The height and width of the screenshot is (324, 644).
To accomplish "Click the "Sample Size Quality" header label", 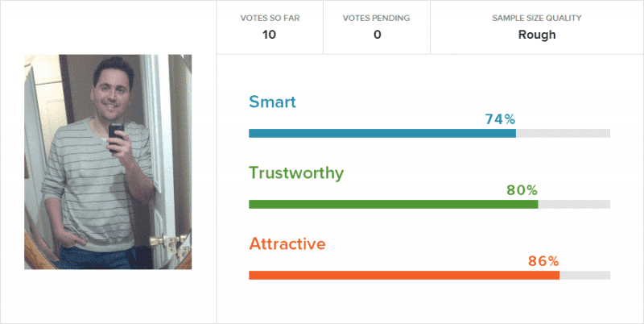I will [536, 18].
